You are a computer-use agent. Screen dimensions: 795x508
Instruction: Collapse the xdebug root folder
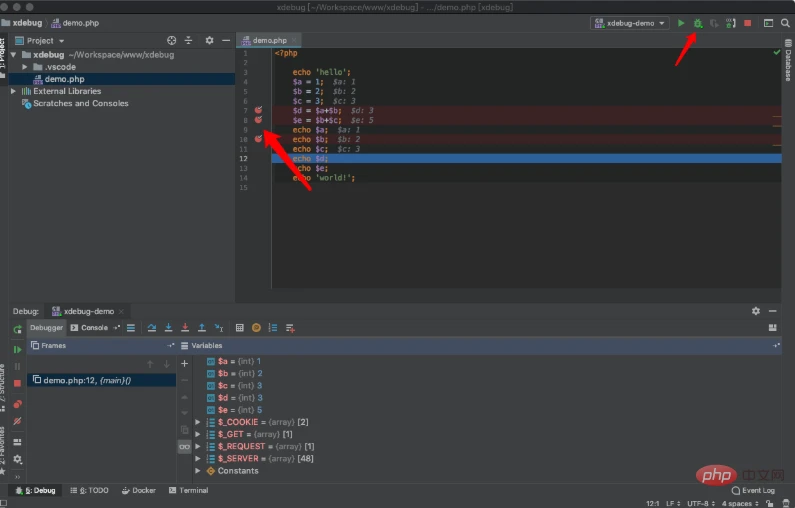tap(14, 55)
